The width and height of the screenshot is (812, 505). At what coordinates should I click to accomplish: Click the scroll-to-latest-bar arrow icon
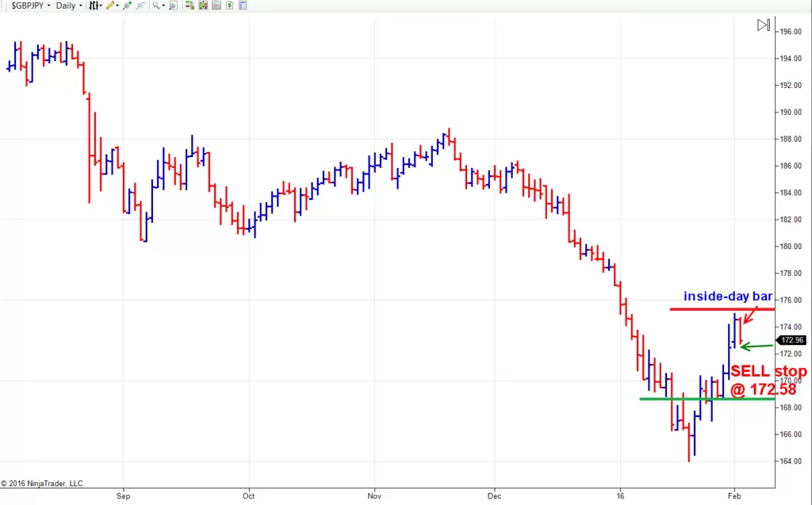(x=764, y=25)
